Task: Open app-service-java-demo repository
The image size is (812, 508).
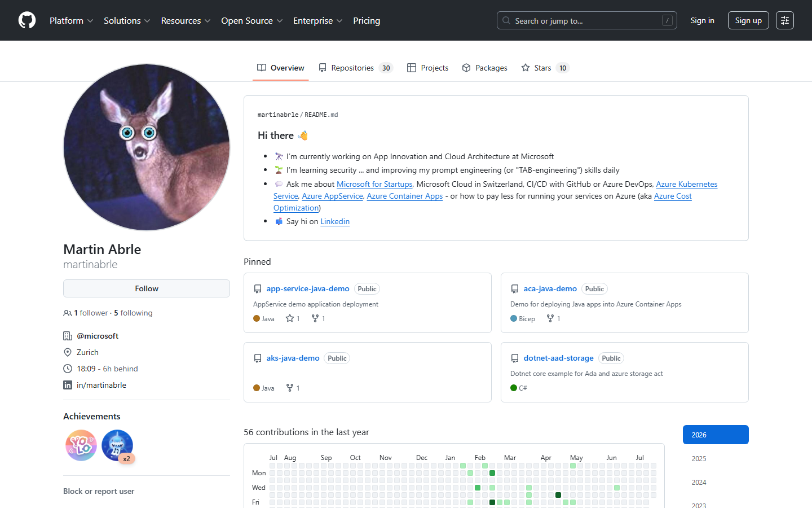Action: tap(308, 288)
